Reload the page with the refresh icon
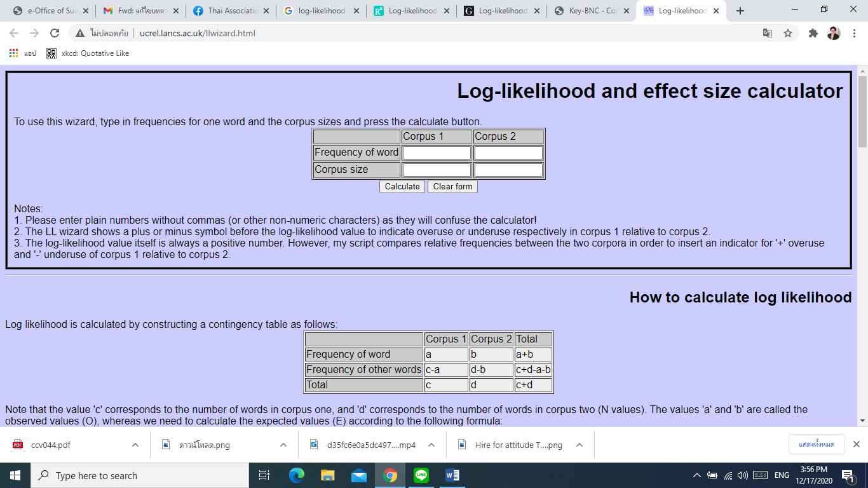 (x=55, y=33)
